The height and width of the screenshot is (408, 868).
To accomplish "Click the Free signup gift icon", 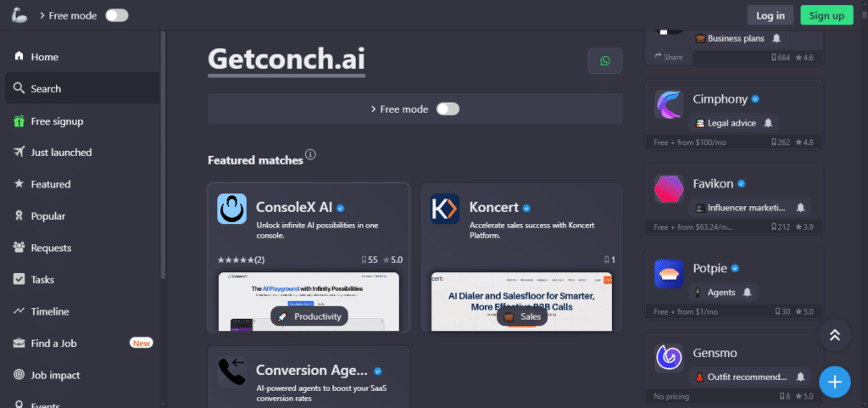I will [x=19, y=120].
